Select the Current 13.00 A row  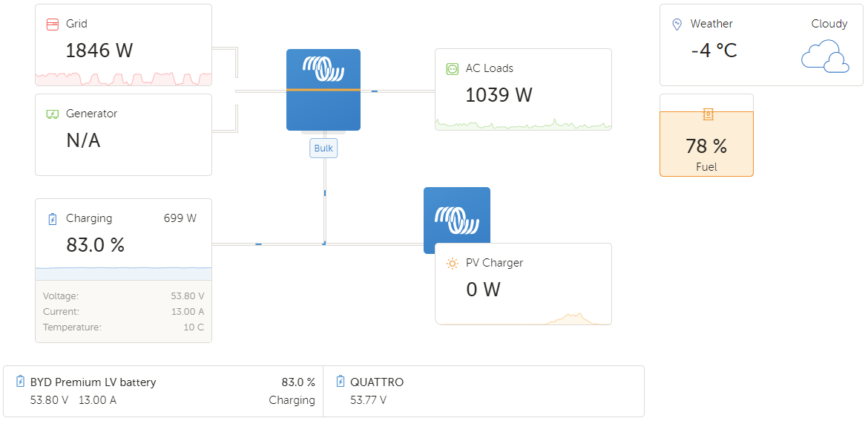pos(123,312)
